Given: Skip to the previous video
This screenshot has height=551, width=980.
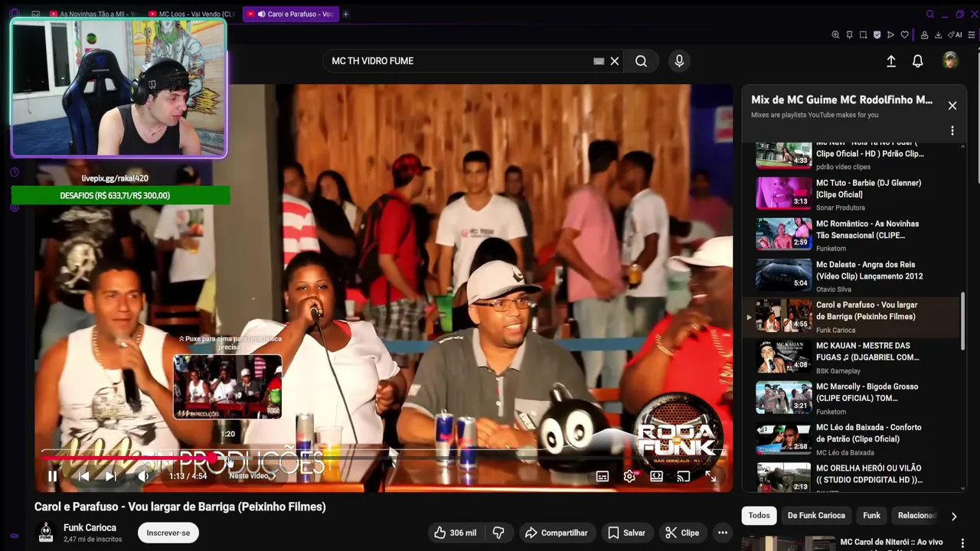Looking at the screenshot, I should (x=84, y=476).
